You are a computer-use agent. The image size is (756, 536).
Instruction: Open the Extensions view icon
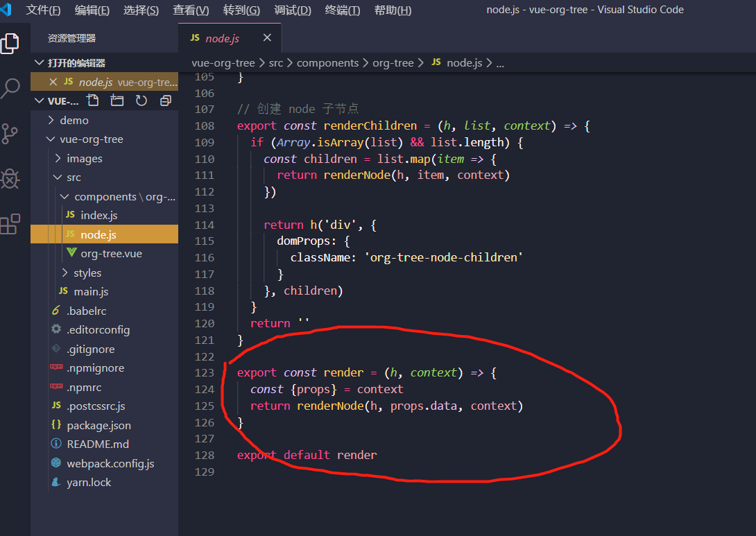10,224
